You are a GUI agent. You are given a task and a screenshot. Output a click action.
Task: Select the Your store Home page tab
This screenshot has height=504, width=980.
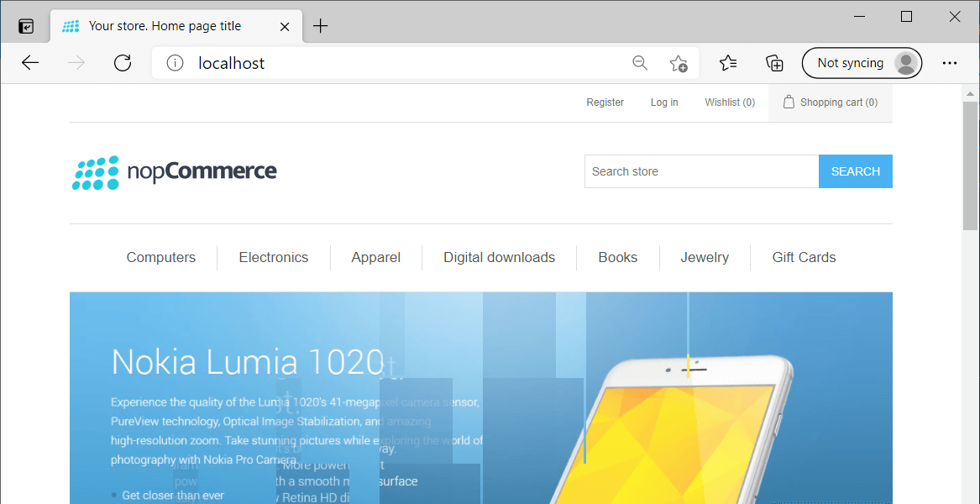pos(176,26)
